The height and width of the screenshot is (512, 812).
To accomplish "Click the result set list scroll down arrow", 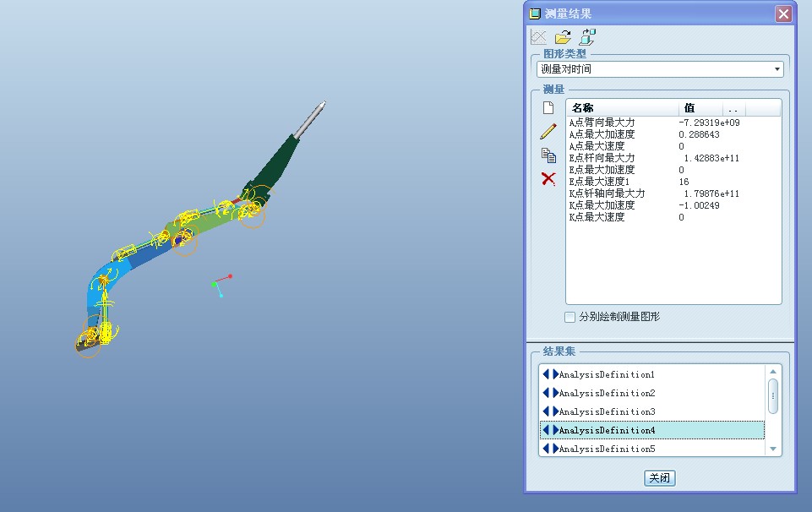I will point(772,449).
